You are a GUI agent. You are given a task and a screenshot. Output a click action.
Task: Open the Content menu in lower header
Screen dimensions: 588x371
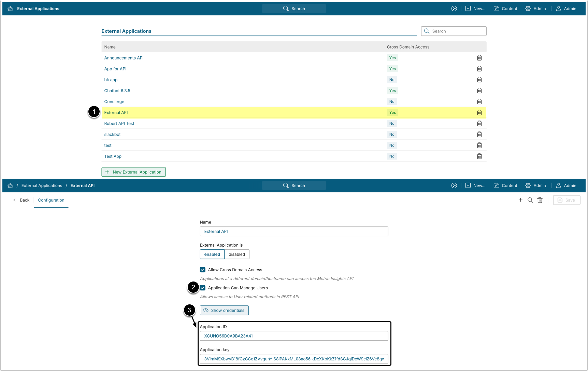tap(505, 185)
